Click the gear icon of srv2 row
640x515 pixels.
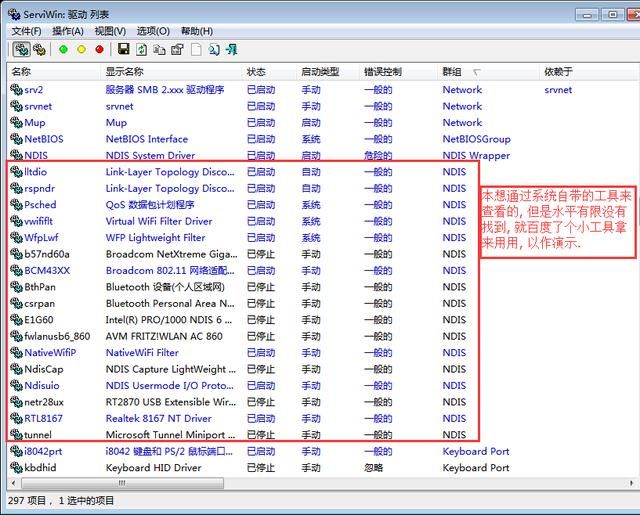pyautogui.click(x=16, y=90)
